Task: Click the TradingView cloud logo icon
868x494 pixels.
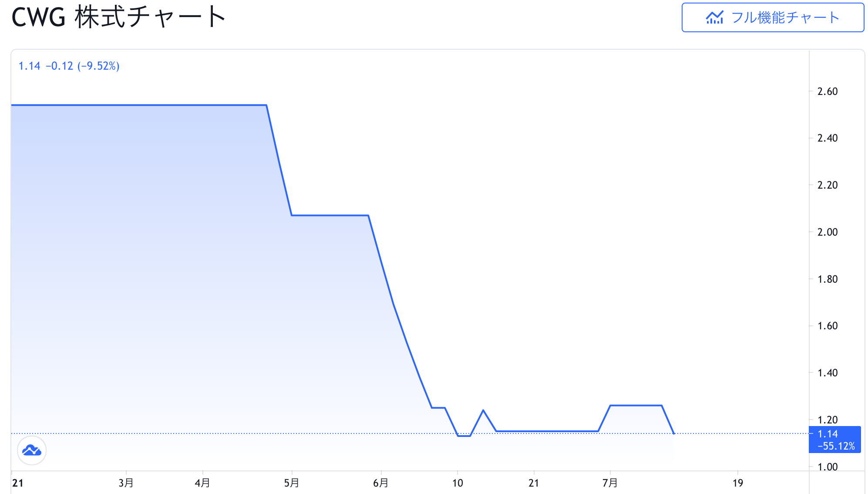Action: pos(32,450)
